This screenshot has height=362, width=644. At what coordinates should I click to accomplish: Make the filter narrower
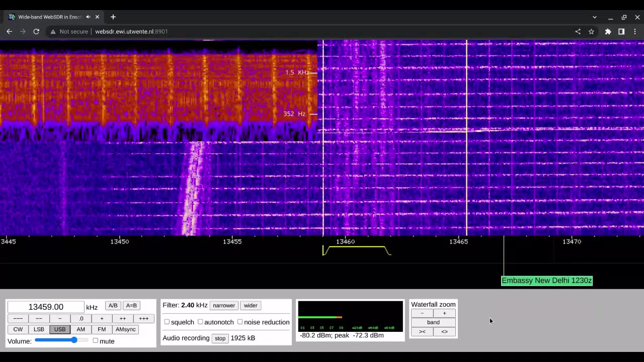click(224, 305)
